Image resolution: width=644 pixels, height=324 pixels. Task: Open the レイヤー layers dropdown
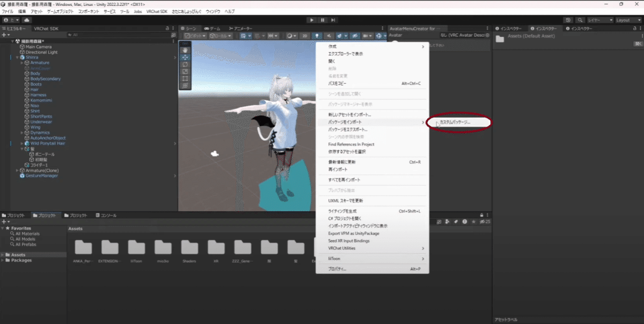[601, 20]
